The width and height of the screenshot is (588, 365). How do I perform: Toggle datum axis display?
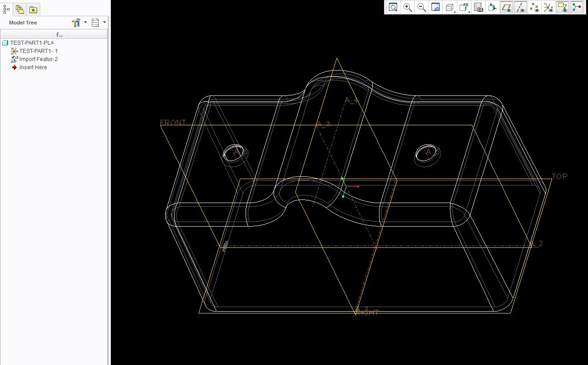(521, 7)
